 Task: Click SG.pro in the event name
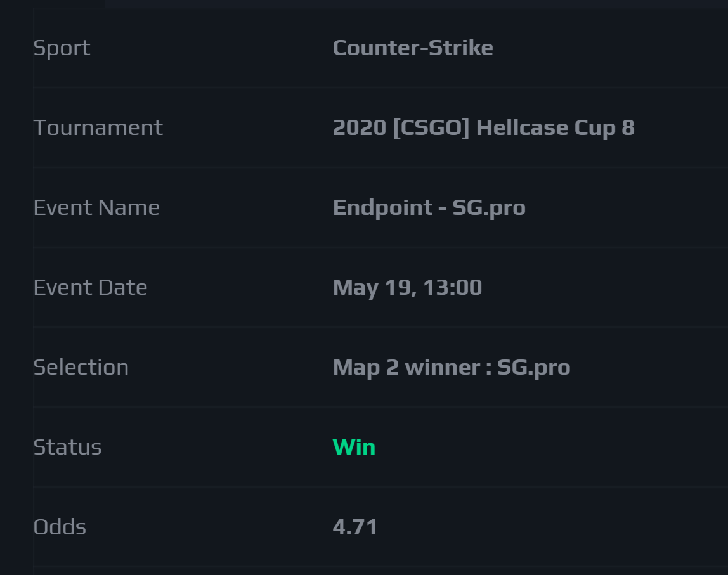[489, 208]
